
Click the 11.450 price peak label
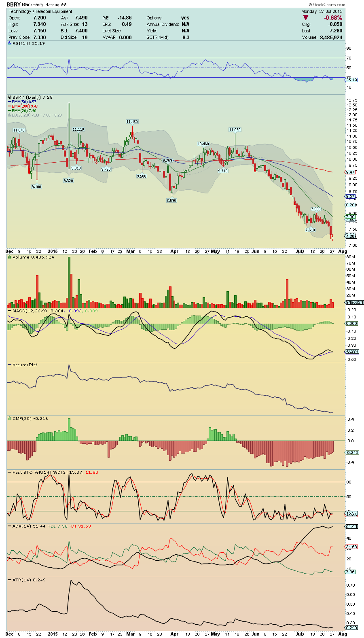(x=132, y=122)
